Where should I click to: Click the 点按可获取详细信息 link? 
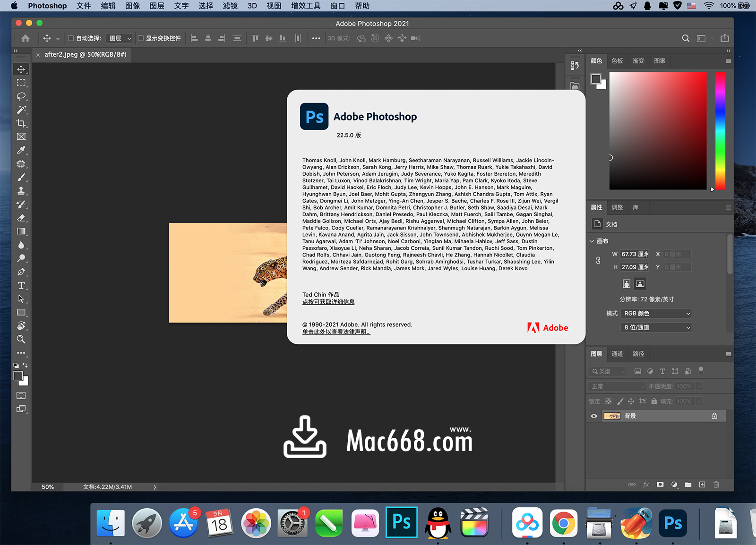click(328, 302)
